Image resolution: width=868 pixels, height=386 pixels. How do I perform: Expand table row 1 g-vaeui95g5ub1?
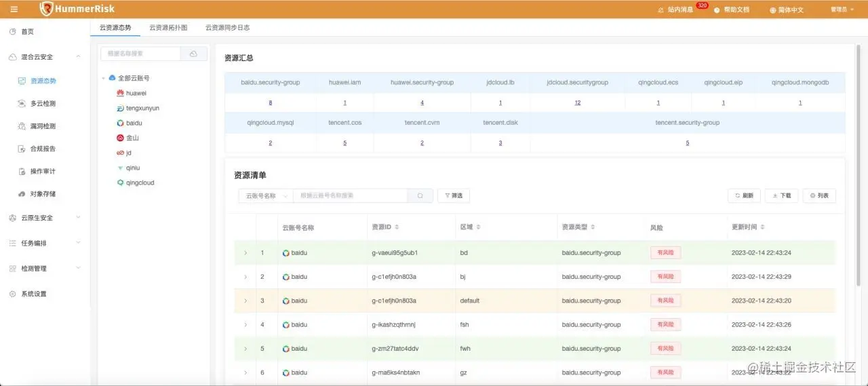point(245,253)
